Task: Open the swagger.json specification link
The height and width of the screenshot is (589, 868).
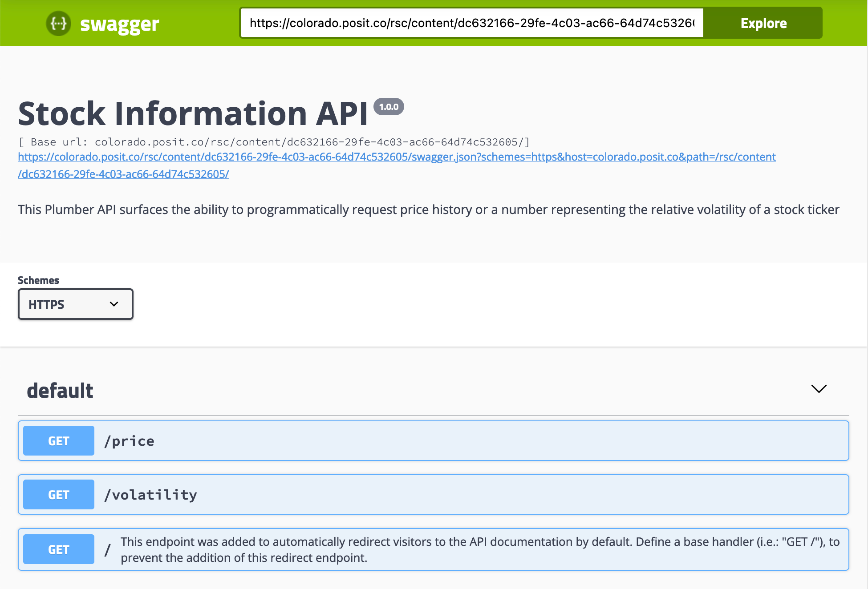Action: click(396, 157)
